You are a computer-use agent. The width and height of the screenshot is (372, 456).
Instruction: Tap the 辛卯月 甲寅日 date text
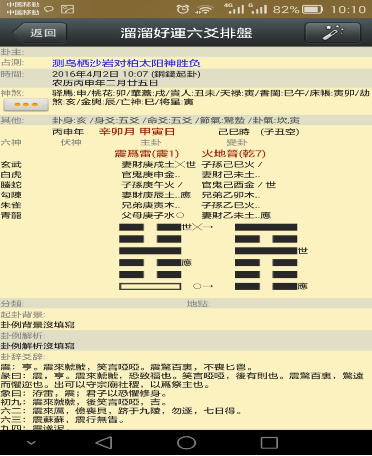(137, 132)
